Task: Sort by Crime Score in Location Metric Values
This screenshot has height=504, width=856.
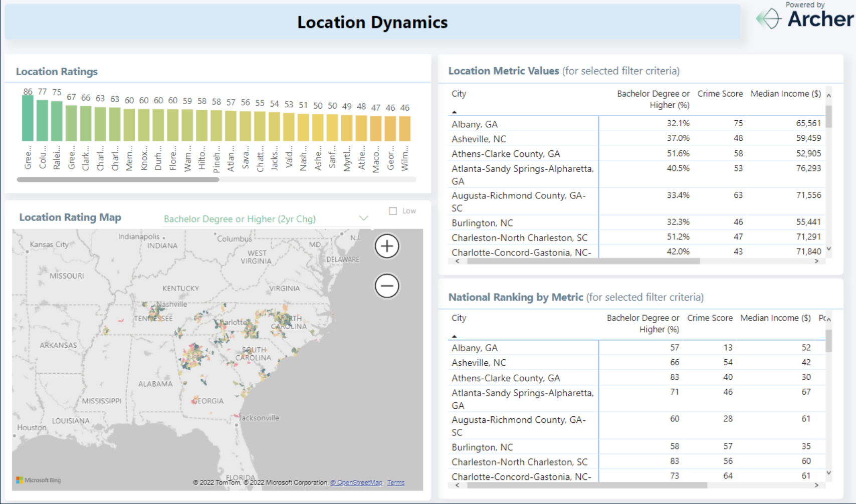Action: pos(720,94)
